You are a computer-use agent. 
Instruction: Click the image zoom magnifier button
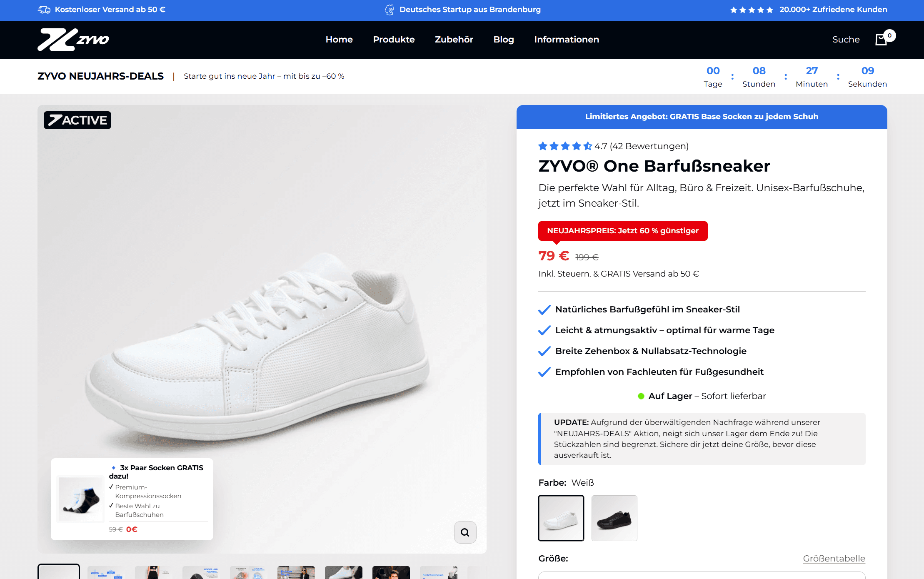[465, 532]
